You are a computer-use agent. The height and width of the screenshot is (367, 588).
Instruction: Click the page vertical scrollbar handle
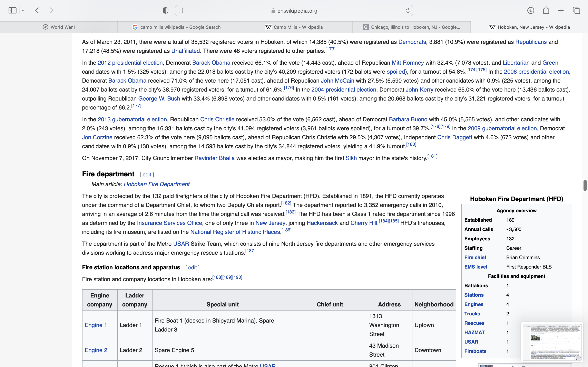585,186
